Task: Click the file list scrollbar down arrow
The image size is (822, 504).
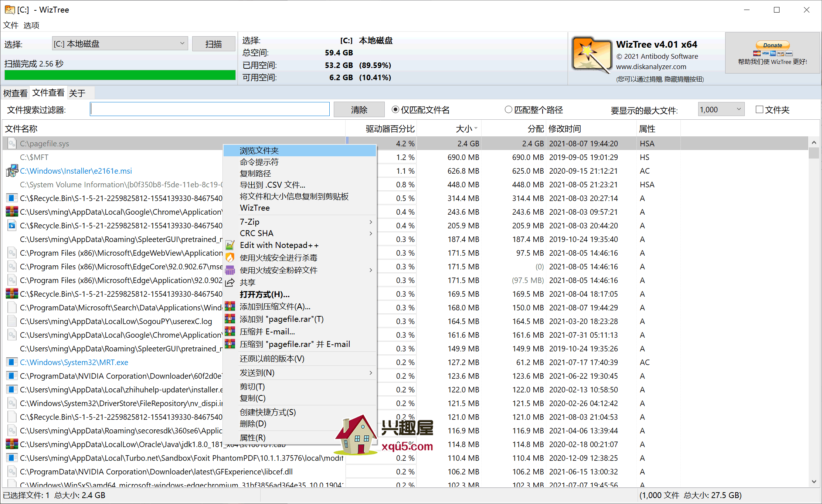Action: 814,481
